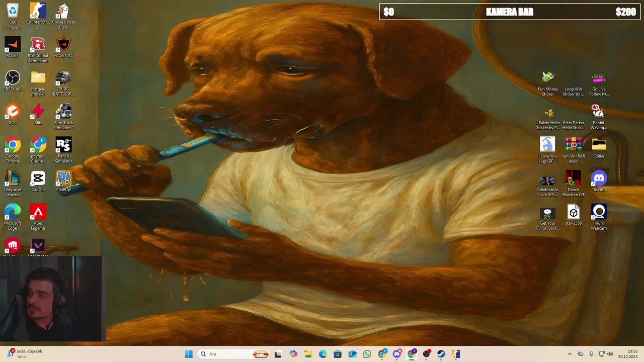The image size is (644, 362).
Task: Select the Go Live Follow Me file
Action: [x=599, y=83]
